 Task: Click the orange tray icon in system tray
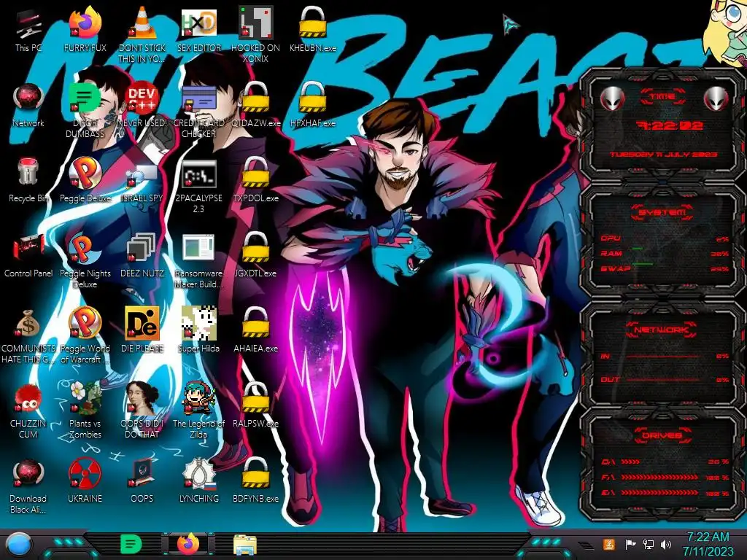pos(608,544)
